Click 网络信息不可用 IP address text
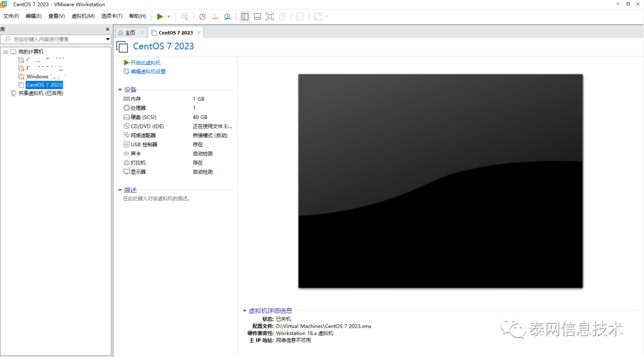The height and width of the screenshot is (357, 644). click(293, 340)
